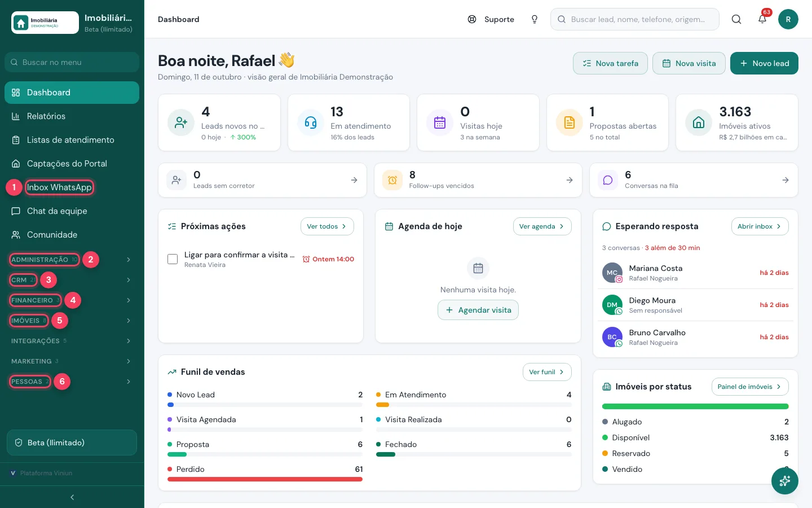Screen dimensions: 812x508
Task: Open Mariana Costa's MC avatar
Action: pos(612,273)
